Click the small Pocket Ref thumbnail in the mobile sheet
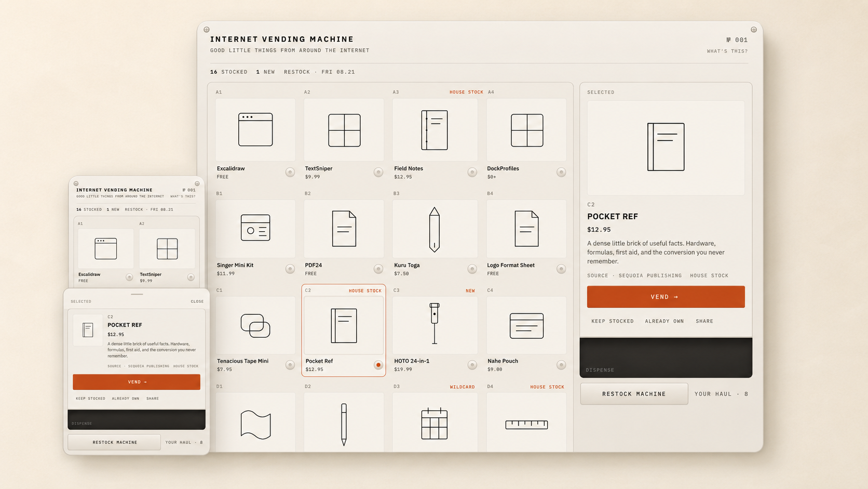868x489 pixels. (88, 330)
